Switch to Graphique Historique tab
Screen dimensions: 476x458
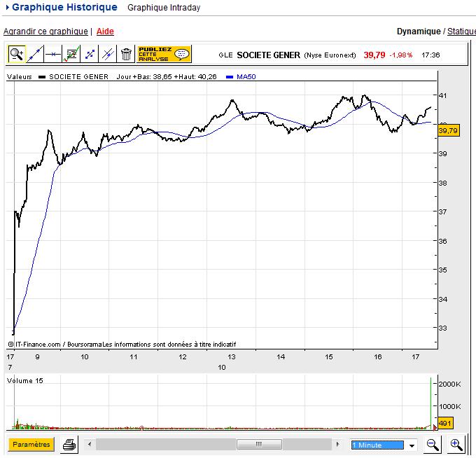point(64,7)
